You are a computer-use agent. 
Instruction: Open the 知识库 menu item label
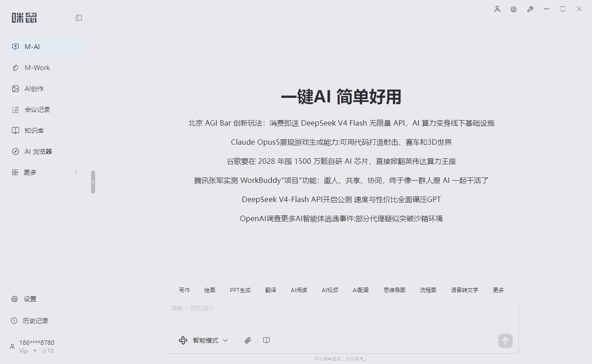[x=34, y=131]
